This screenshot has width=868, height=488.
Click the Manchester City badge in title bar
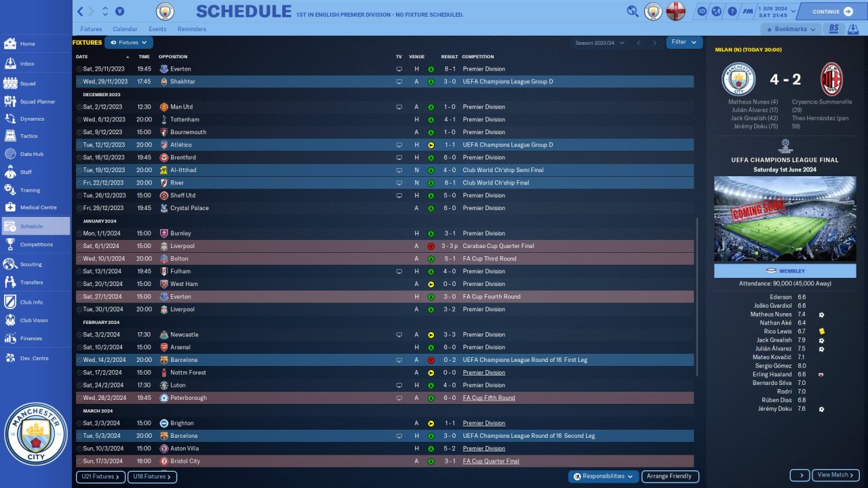pyautogui.click(x=165, y=12)
